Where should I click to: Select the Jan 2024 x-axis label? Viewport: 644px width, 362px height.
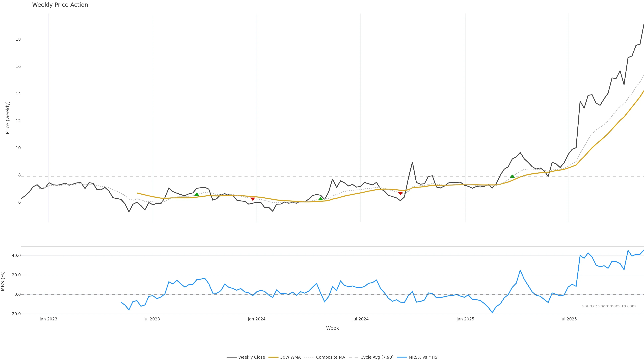256,319
